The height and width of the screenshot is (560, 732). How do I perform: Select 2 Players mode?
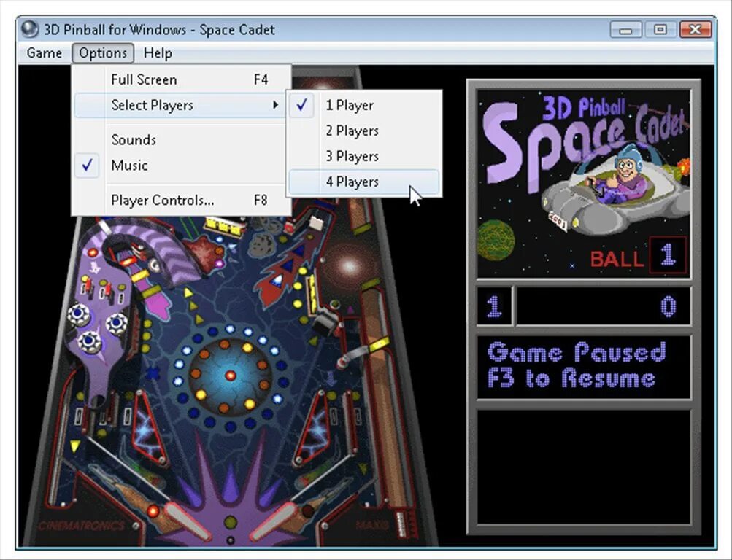tap(364, 131)
